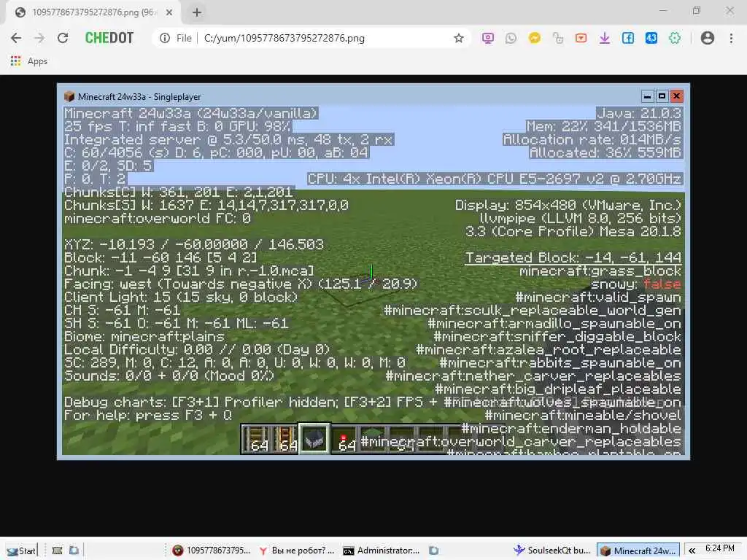Click the 'Java: 21.0.3' text
The image size is (747, 560).
pyautogui.click(x=639, y=113)
